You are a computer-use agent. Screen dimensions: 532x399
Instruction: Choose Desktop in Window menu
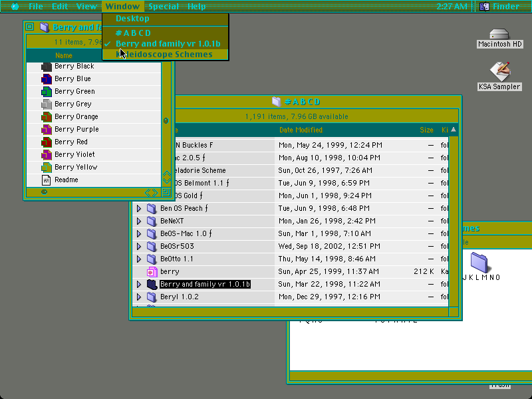point(165,19)
